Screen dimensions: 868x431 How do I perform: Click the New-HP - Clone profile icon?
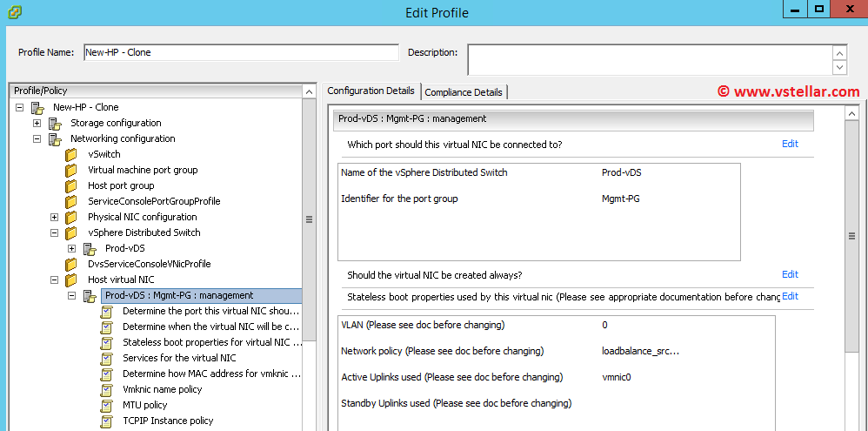pyautogui.click(x=37, y=108)
